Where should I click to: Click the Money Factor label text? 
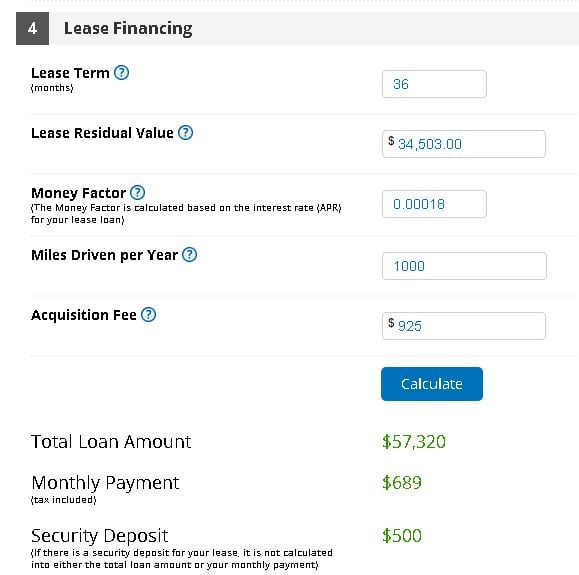[78, 193]
